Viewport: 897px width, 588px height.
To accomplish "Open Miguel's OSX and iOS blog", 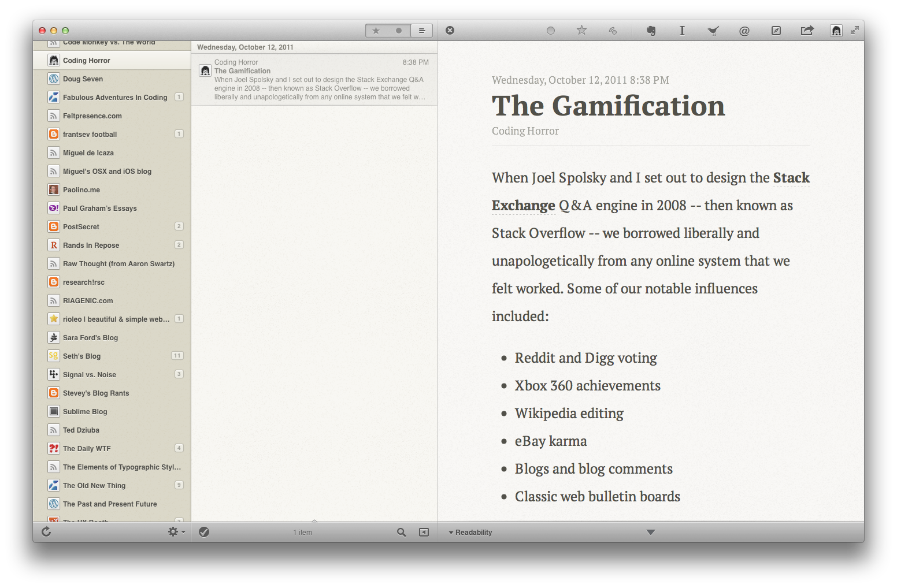I will [112, 171].
